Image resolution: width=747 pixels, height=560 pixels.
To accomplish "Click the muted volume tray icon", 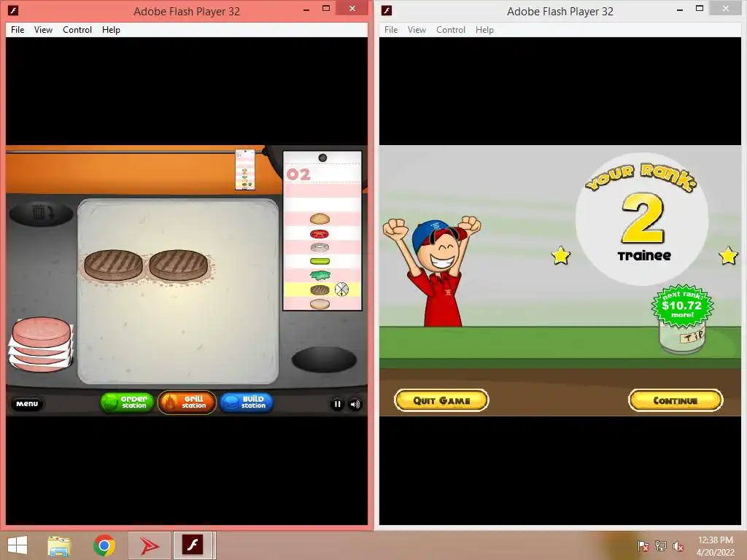I will point(678,546).
